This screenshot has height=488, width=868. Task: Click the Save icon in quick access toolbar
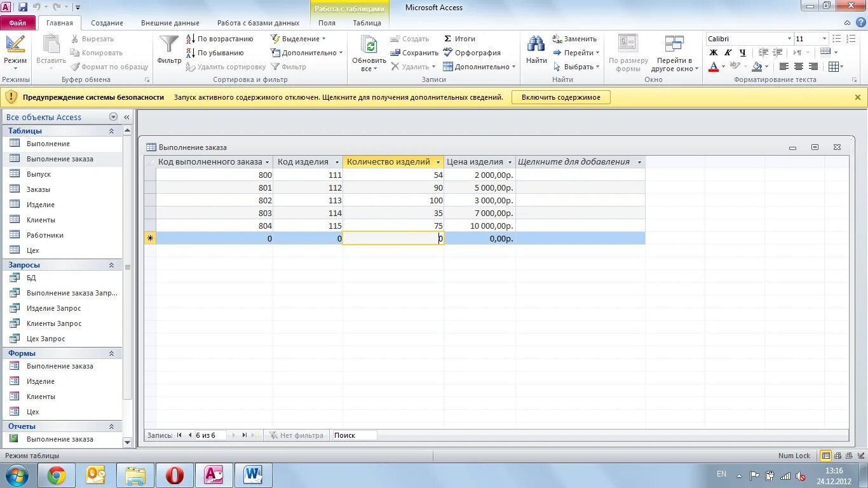(23, 7)
